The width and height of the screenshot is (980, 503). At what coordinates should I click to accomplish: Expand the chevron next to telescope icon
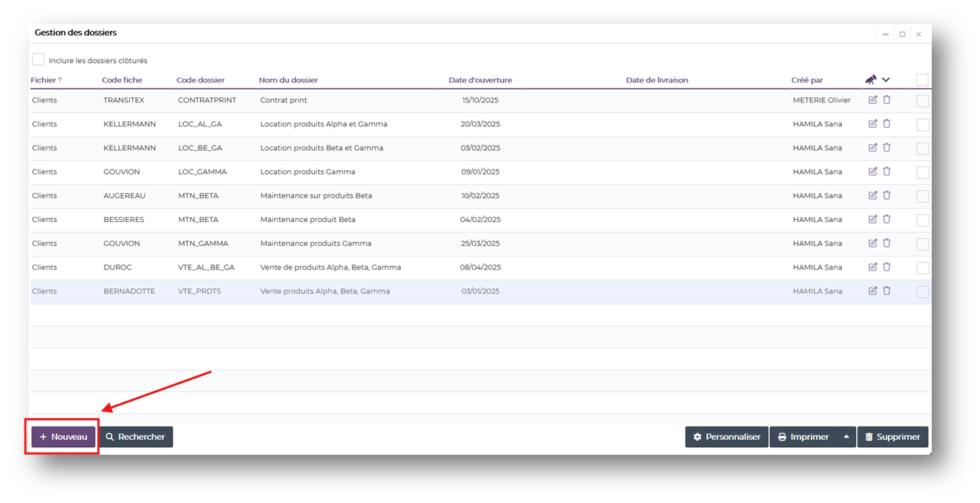click(886, 80)
